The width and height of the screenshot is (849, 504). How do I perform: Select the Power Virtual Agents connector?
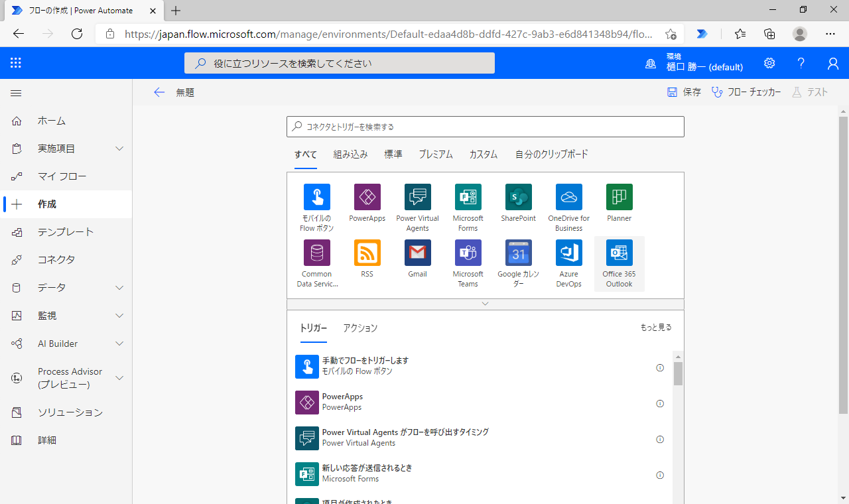pyautogui.click(x=417, y=197)
